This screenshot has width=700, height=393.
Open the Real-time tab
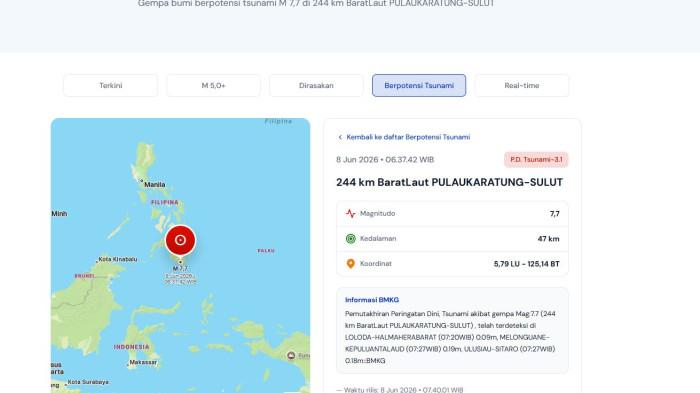522,85
